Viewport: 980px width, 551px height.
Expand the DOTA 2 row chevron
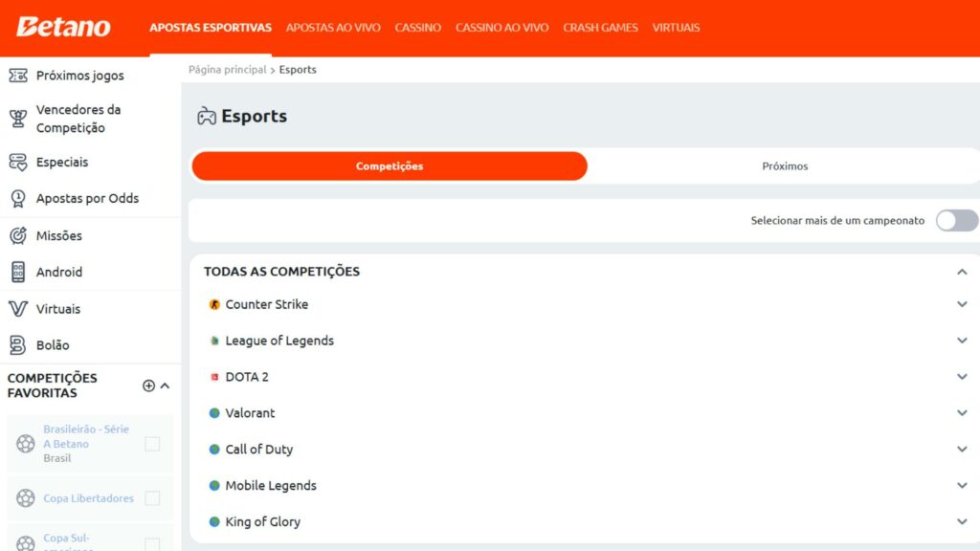pos(962,377)
